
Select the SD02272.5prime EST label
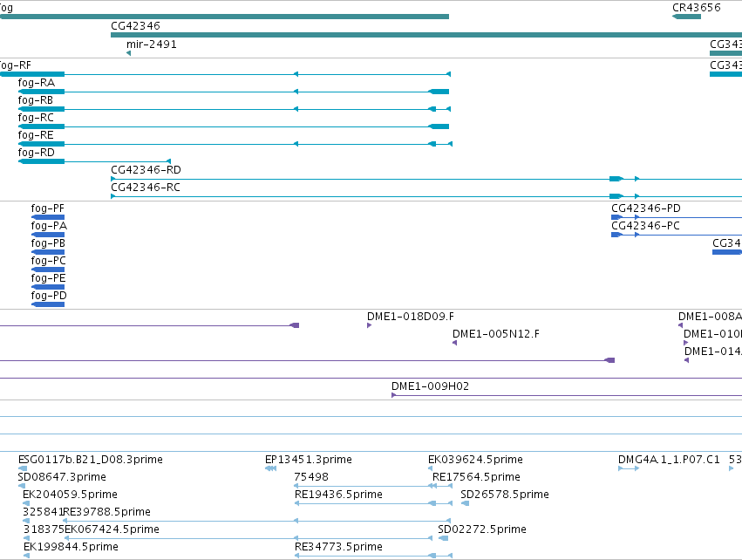pos(482,529)
